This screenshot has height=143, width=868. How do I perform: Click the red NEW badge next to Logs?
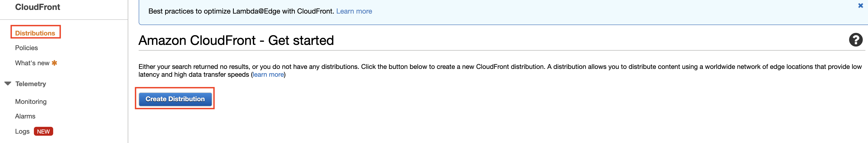44,132
